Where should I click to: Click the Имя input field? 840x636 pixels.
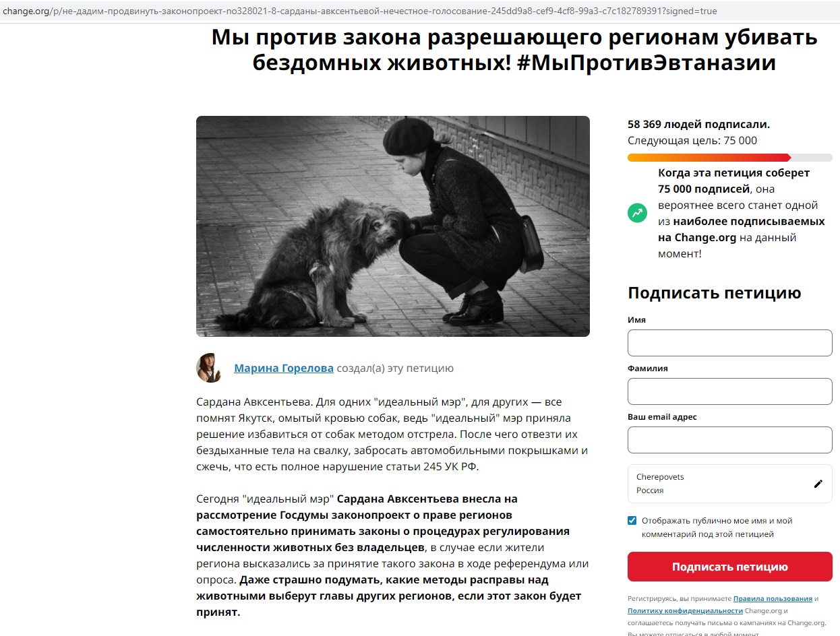coord(729,343)
